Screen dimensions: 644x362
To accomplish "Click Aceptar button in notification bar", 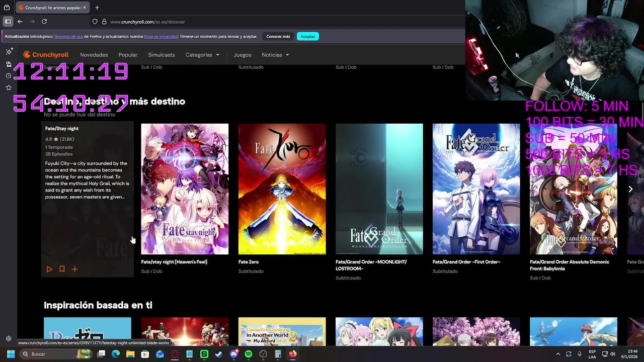I will 308,36.
